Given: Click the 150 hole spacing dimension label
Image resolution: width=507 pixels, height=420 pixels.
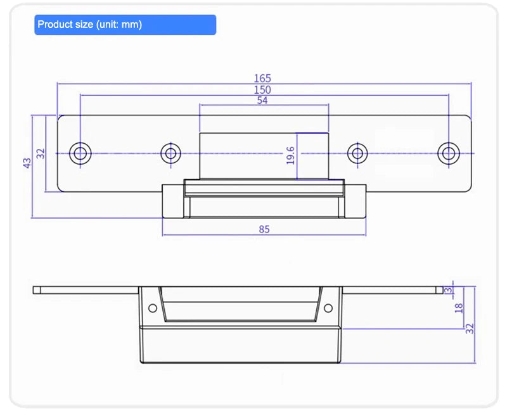Looking at the screenshot, I should [262, 90].
